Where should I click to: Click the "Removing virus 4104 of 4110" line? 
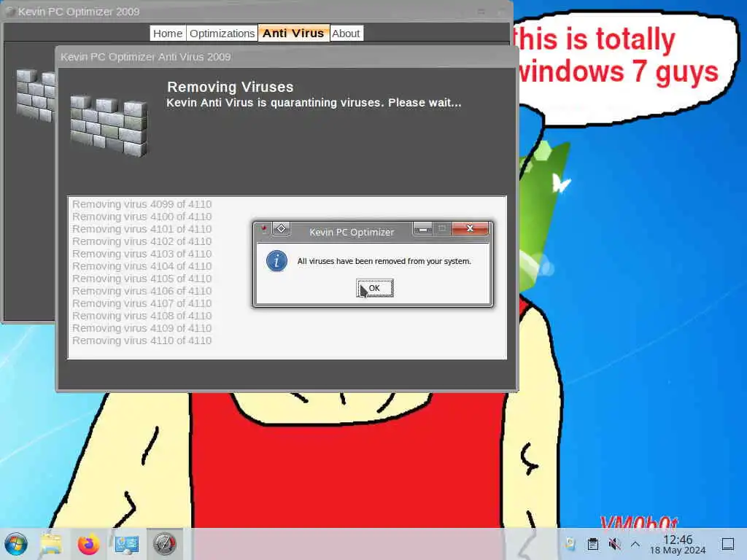click(142, 266)
